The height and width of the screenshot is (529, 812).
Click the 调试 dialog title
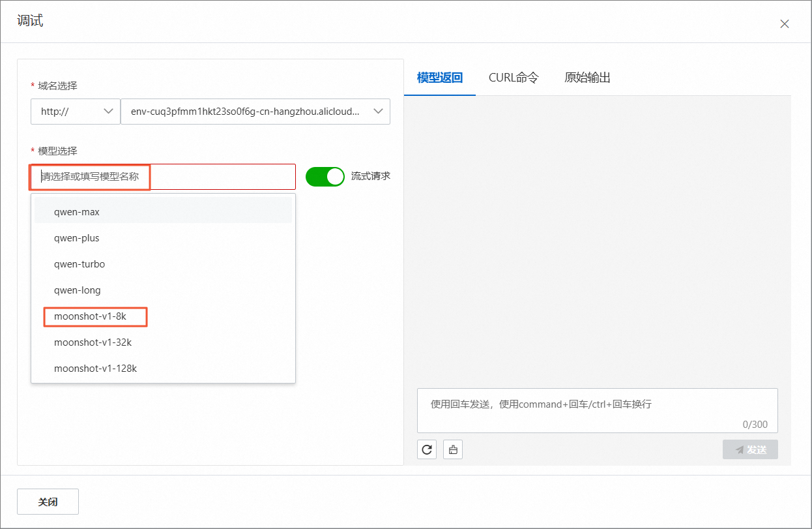pyautogui.click(x=30, y=21)
